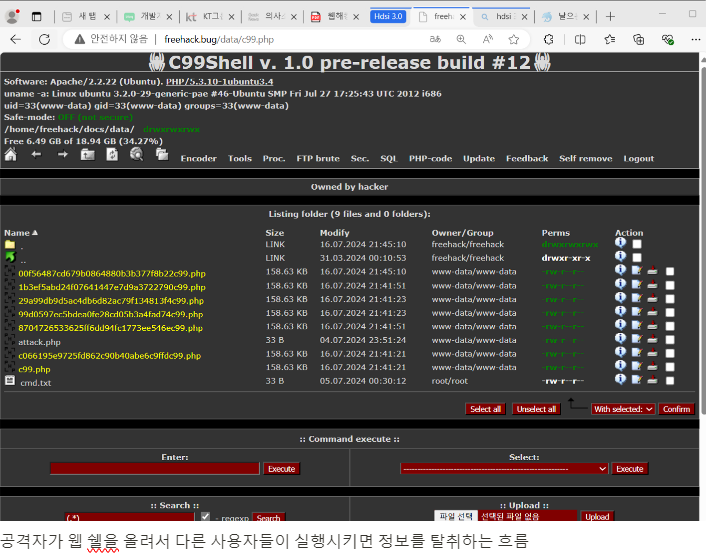
Task: Switch to the Hdsi 3.0 browser tab
Action: [x=389, y=17]
